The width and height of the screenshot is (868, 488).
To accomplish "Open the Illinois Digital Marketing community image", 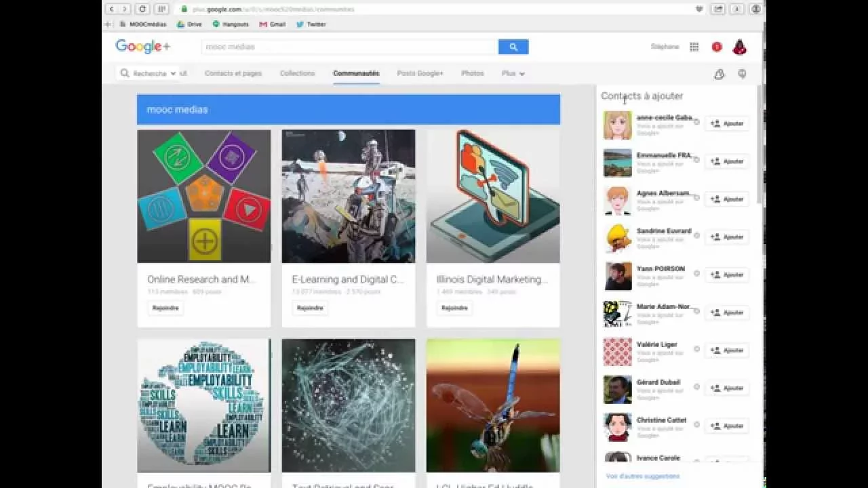I will tap(493, 196).
